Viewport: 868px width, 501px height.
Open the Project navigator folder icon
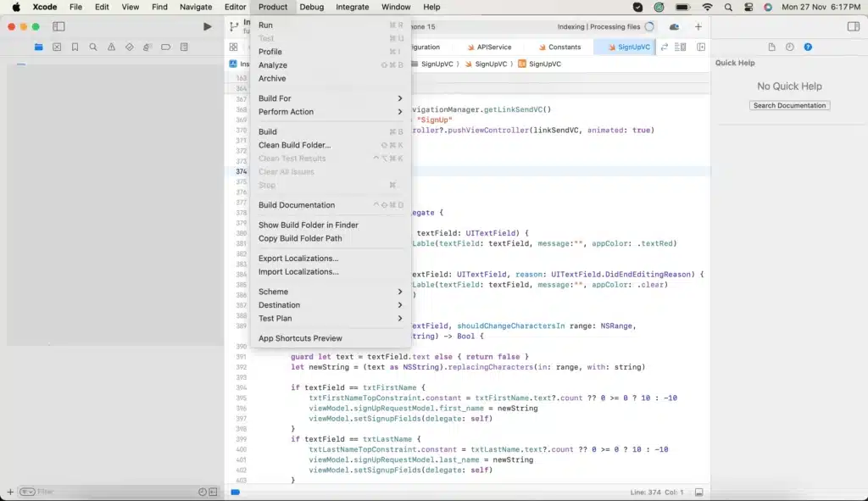(x=39, y=47)
